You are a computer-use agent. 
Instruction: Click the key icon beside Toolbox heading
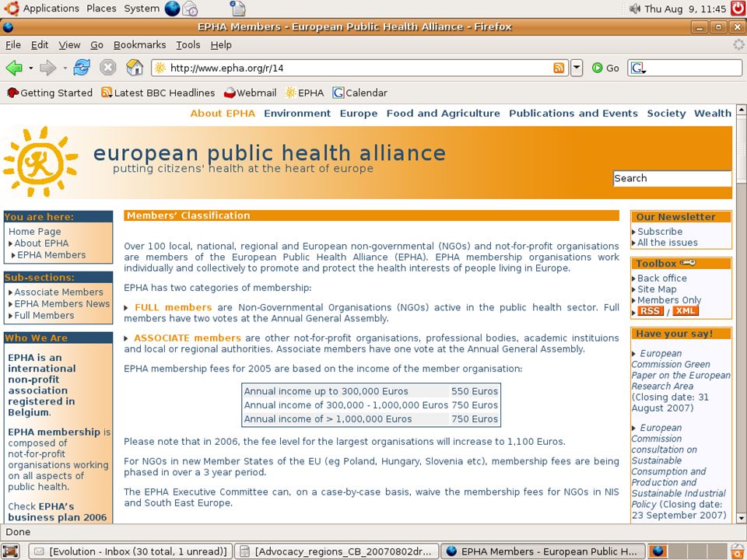pos(688,262)
